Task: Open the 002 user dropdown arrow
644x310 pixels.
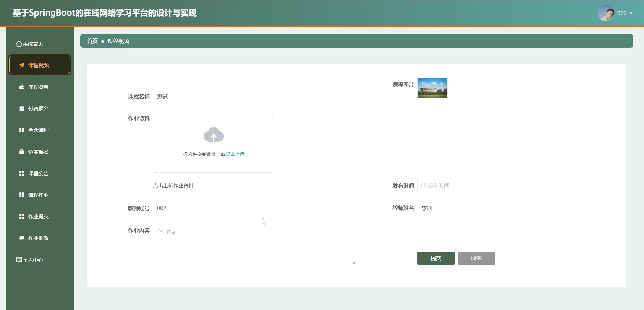Action: coord(631,14)
